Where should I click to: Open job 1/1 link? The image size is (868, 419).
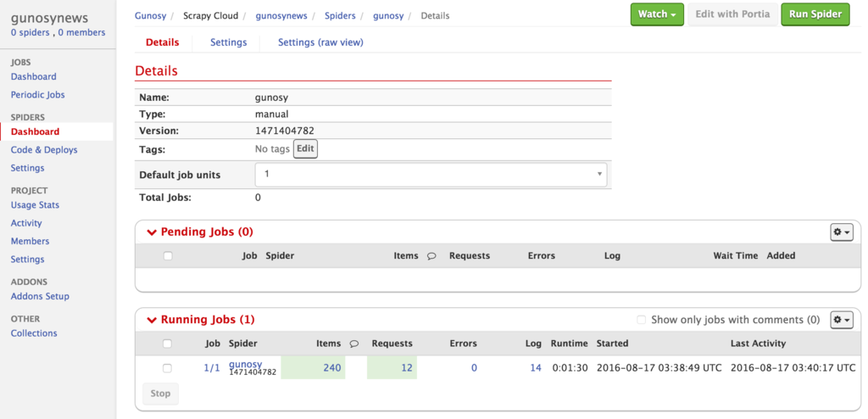click(x=211, y=368)
